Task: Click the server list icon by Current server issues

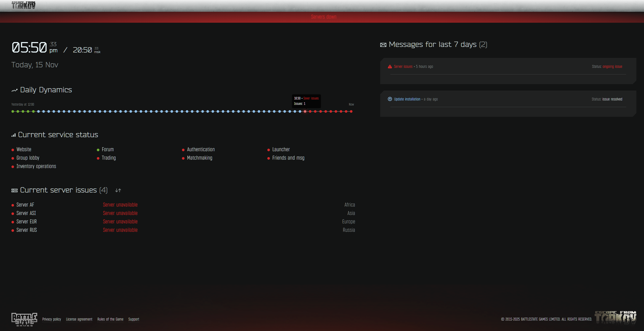Action: [x=14, y=190]
